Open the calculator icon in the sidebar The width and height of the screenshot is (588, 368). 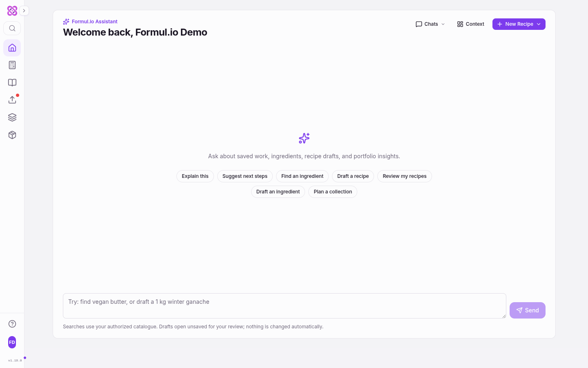(x=12, y=65)
